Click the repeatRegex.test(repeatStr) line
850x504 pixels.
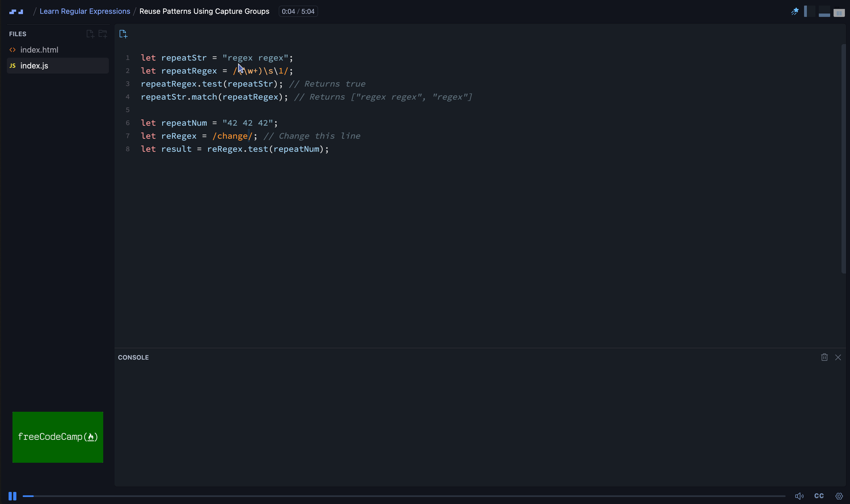[212, 84]
